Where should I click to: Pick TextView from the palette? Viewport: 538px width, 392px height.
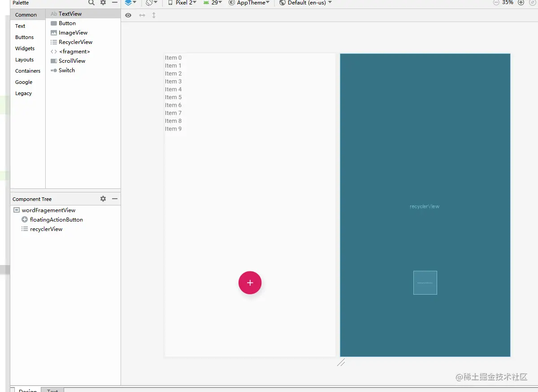[x=83, y=14]
